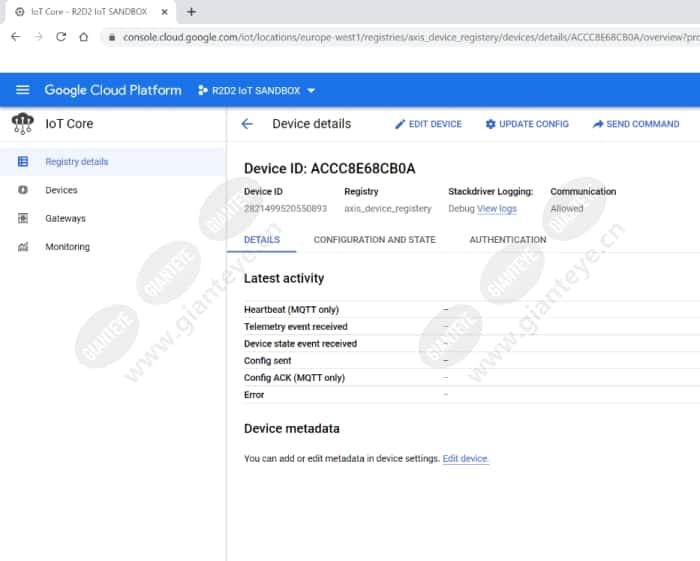Open a new browser tab

191,12
